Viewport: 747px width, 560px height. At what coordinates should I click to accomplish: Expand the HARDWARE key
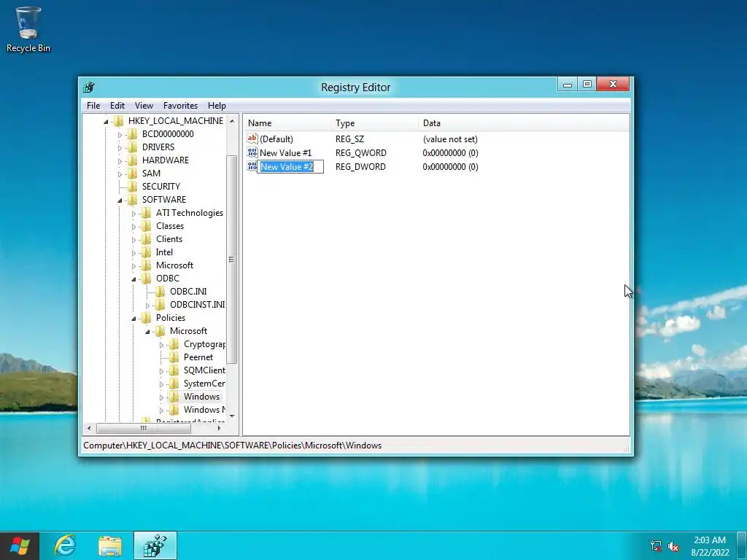coord(120,161)
